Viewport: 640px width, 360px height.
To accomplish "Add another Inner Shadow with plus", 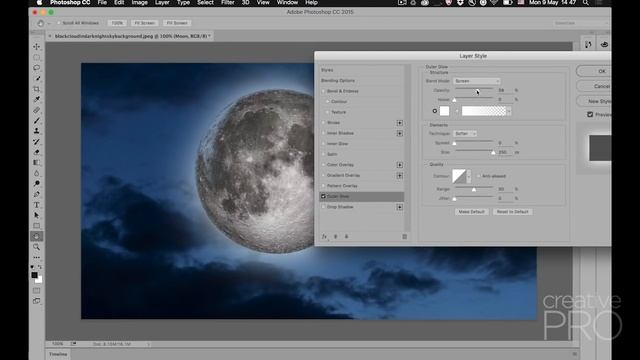I will (x=400, y=133).
